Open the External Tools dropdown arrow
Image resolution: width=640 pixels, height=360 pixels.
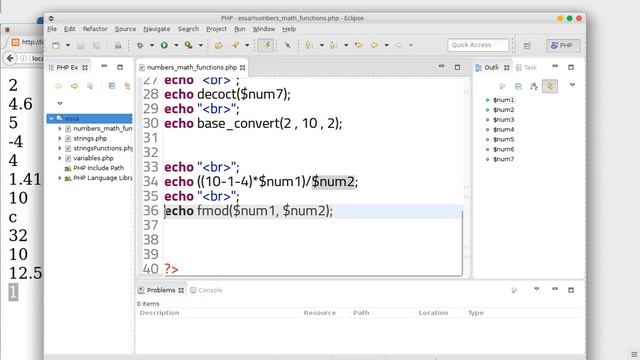coord(201,45)
